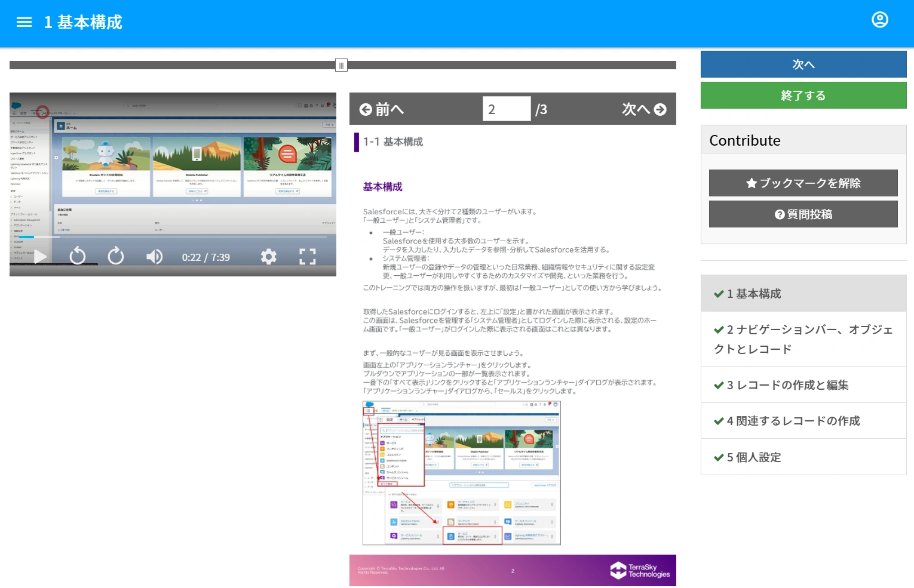Click the purple 基本構成 section title
Screen dimensions: 914x588
click(x=383, y=187)
